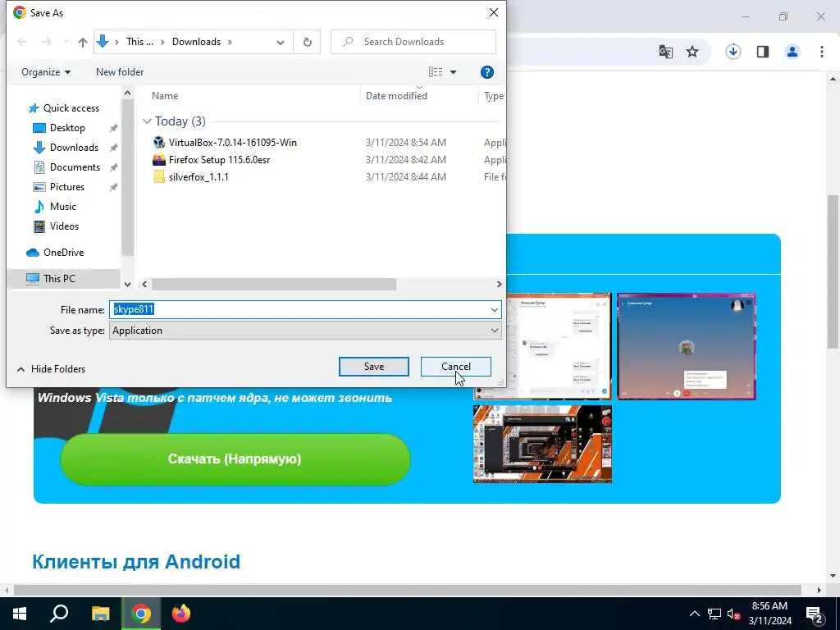Image resolution: width=840 pixels, height=630 pixels.
Task: Click the Chrome translate page icon
Action: (666, 52)
